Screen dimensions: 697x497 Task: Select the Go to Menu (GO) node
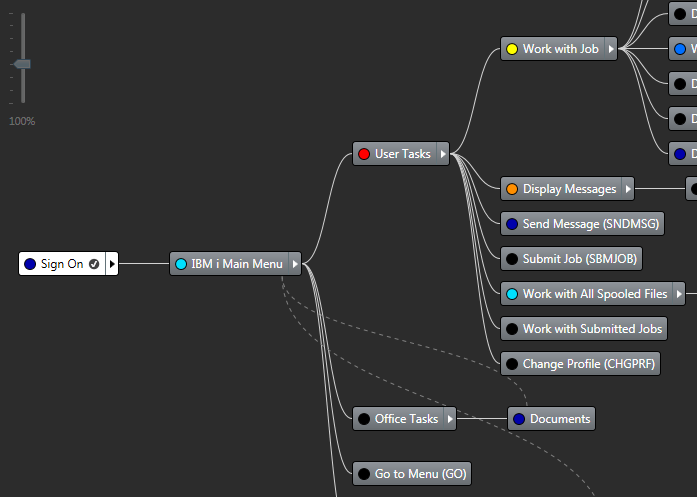(412, 474)
